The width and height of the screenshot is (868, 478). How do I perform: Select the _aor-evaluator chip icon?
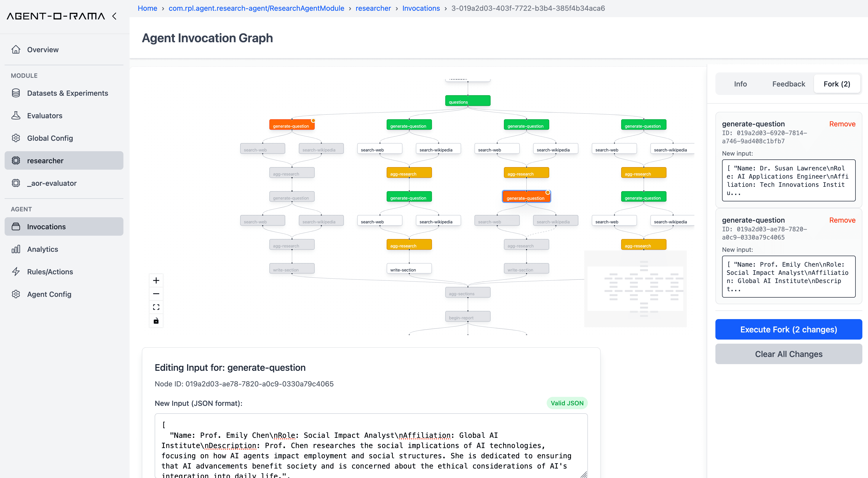[x=16, y=183]
